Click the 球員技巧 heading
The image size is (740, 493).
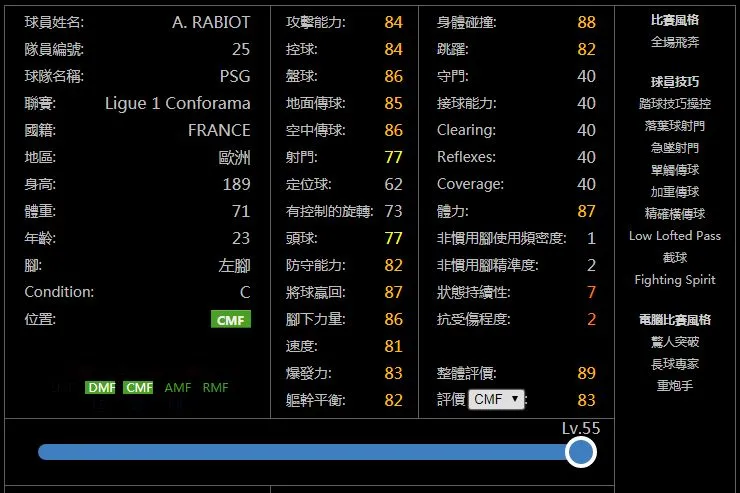click(x=674, y=82)
